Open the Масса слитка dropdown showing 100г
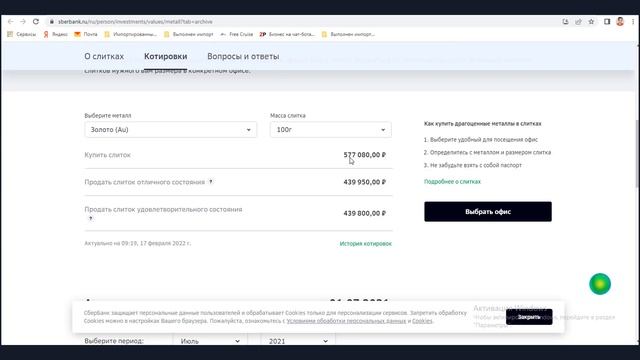Image resolution: width=640 pixels, height=360 pixels. coord(331,130)
